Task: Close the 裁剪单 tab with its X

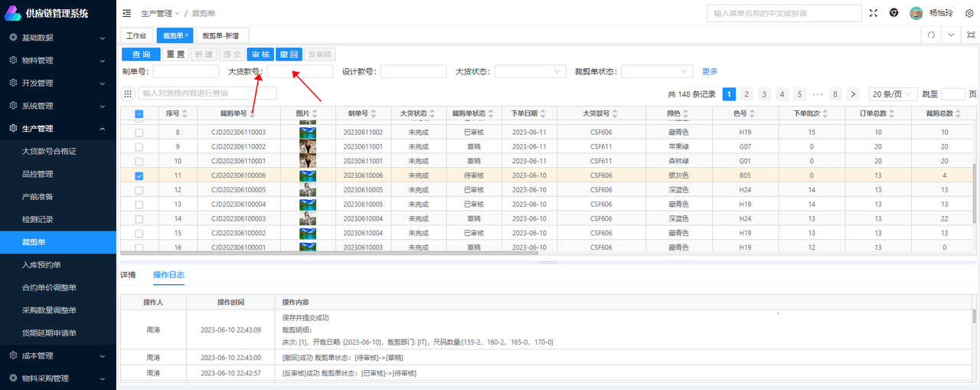Action: [187, 35]
